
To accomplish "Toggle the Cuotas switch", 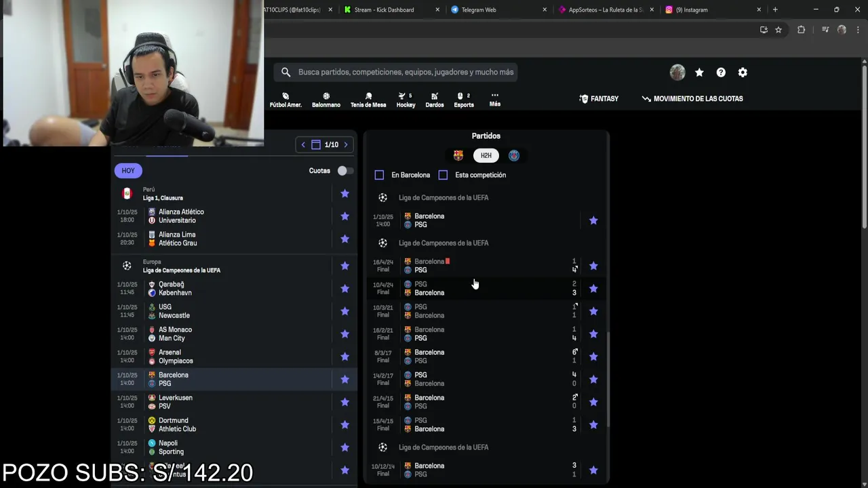I will pos(345,171).
